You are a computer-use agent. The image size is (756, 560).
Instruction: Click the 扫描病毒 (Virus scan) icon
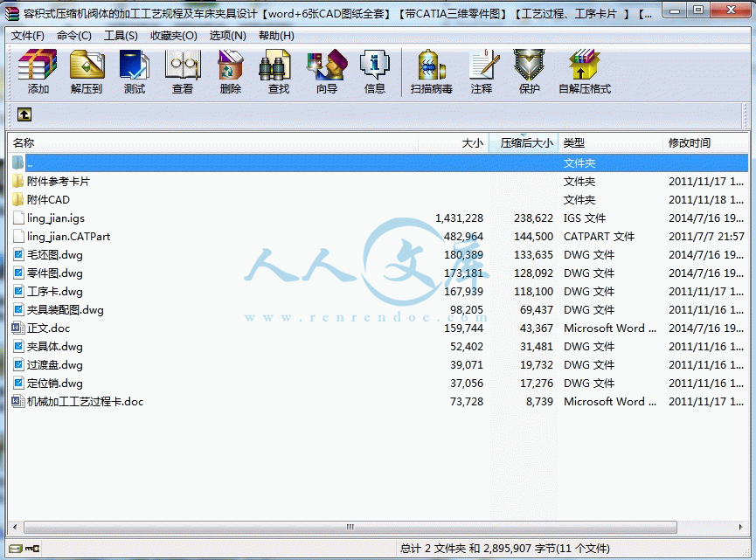(431, 65)
